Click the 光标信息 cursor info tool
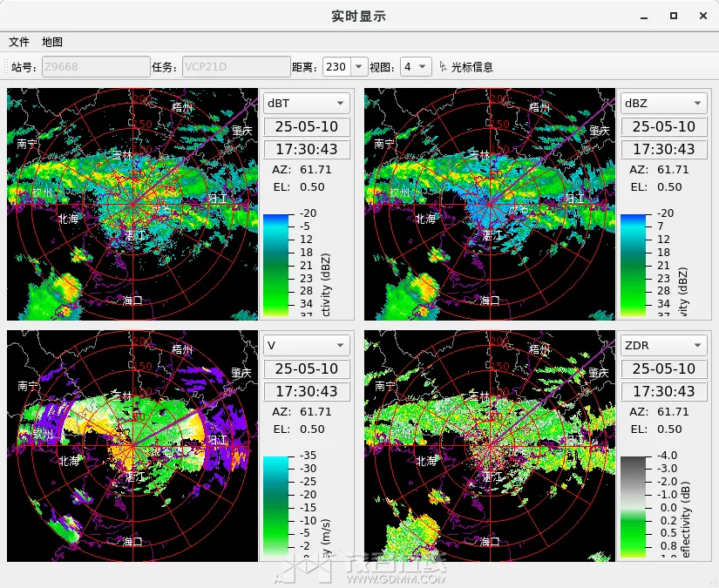This screenshot has height=588, width=719. point(467,67)
